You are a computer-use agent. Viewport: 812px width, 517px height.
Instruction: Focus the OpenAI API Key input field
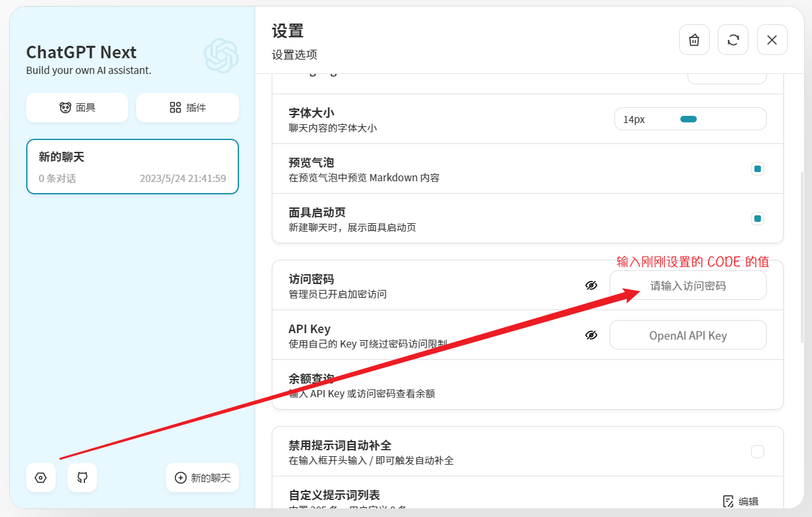(688, 335)
